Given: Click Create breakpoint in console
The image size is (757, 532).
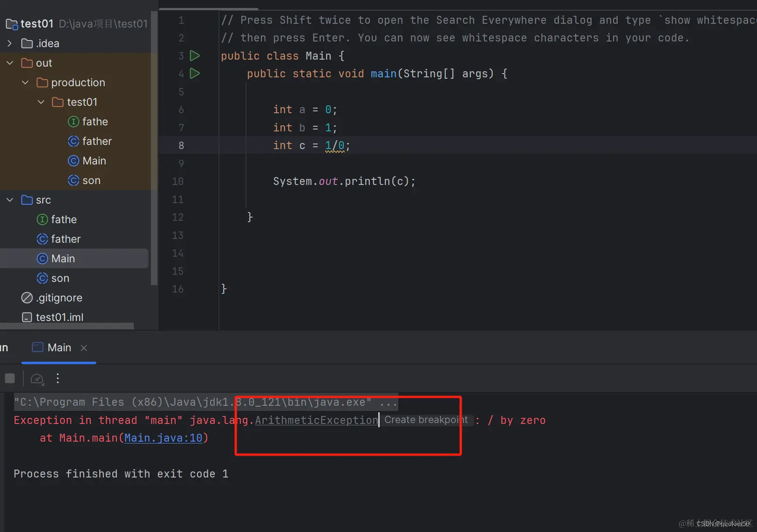Looking at the screenshot, I should click(x=426, y=420).
